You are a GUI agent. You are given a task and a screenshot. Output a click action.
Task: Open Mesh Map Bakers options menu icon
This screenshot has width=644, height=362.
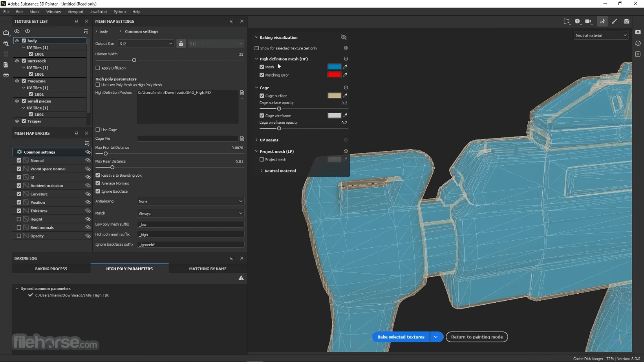point(87,143)
